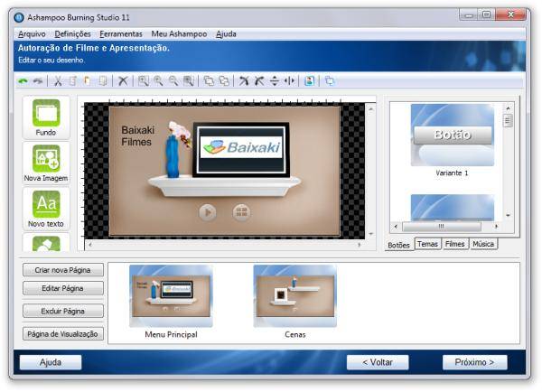
Task: Click the Editar Página button
Action: click(63, 288)
